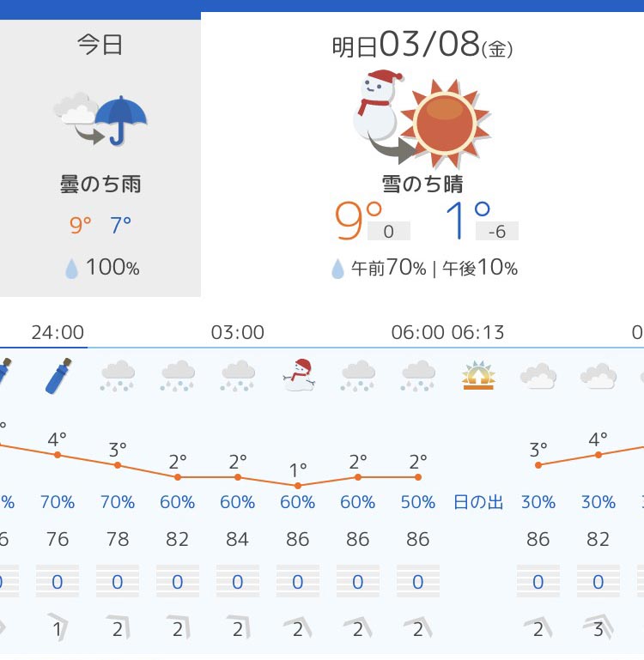Screen dimensions: 644x660
Task: Click tomorrow's high temperature 9°
Action: point(358,220)
